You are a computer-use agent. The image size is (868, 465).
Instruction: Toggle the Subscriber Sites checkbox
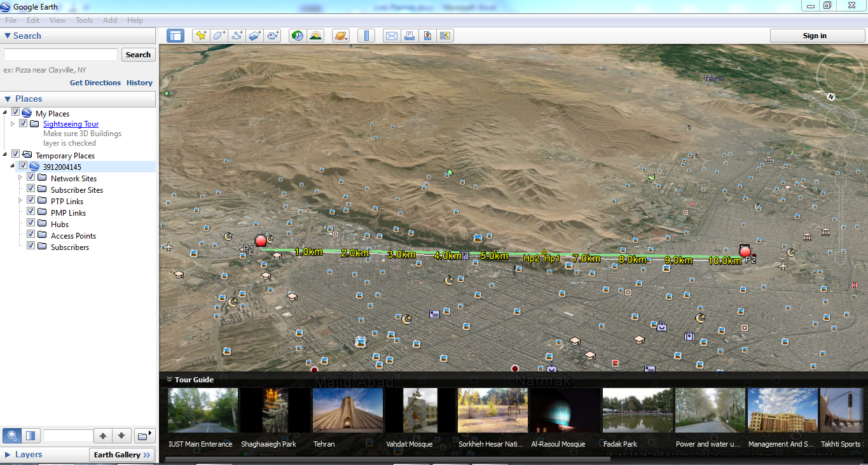tap(31, 189)
